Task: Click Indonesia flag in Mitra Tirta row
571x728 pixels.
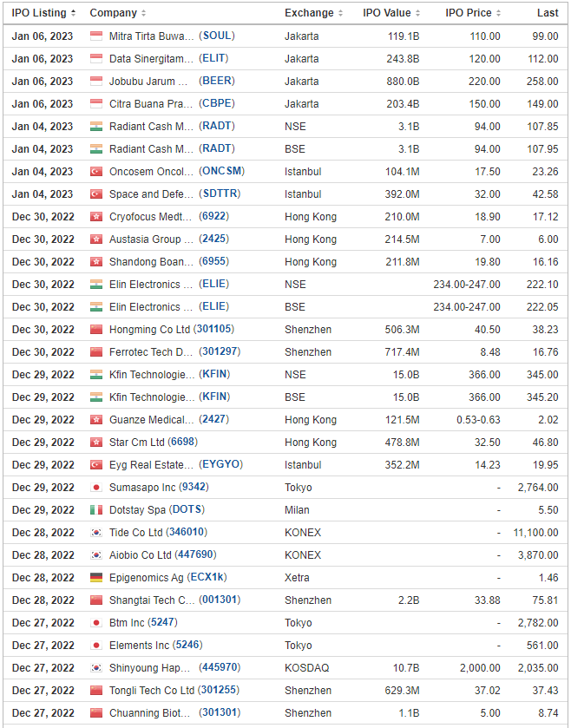Action: pos(96,36)
